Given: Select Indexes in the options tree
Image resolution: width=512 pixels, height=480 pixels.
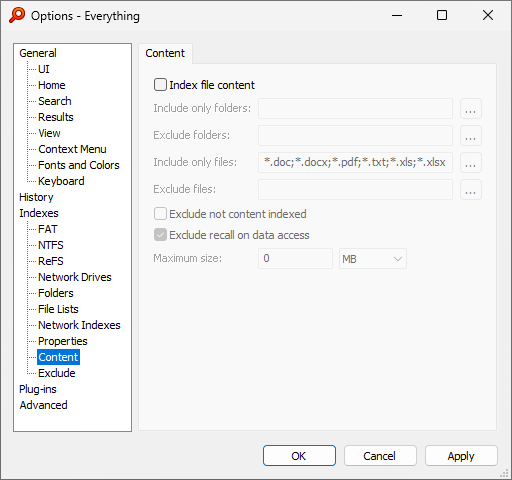Looking at the screenshot, I should tap(39, 213).
